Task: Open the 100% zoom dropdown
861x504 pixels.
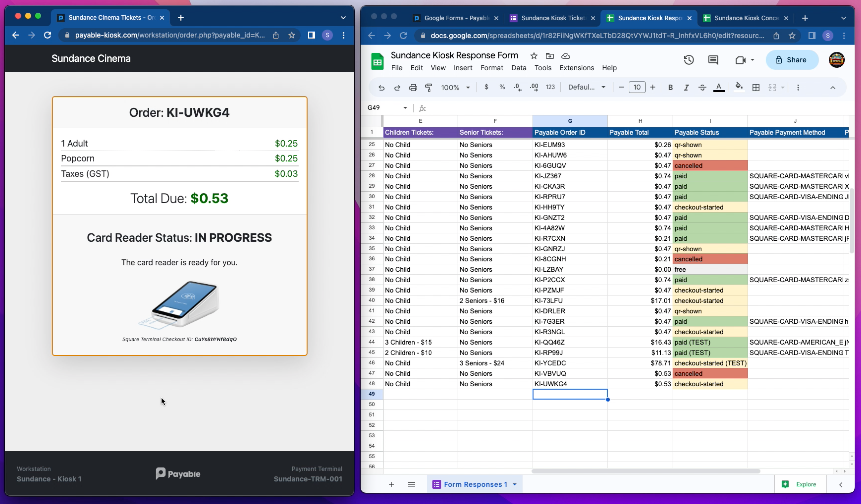Action: (455, 87)
